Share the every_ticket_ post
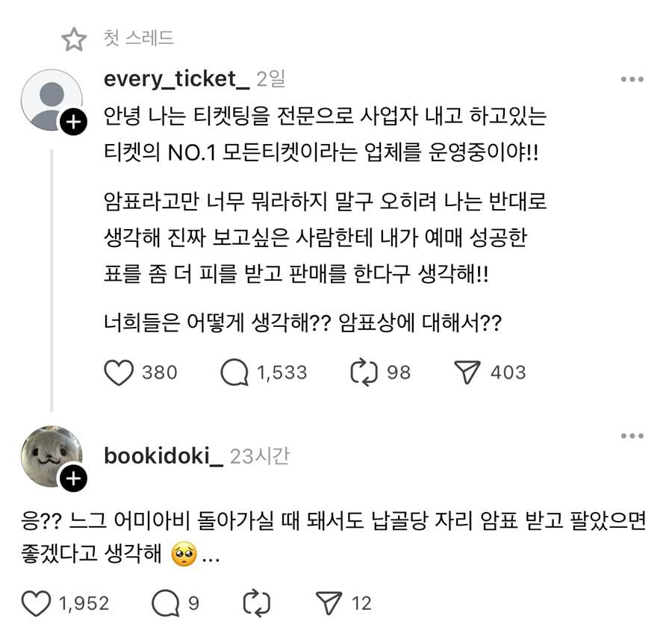 click(x=468, y=372)
